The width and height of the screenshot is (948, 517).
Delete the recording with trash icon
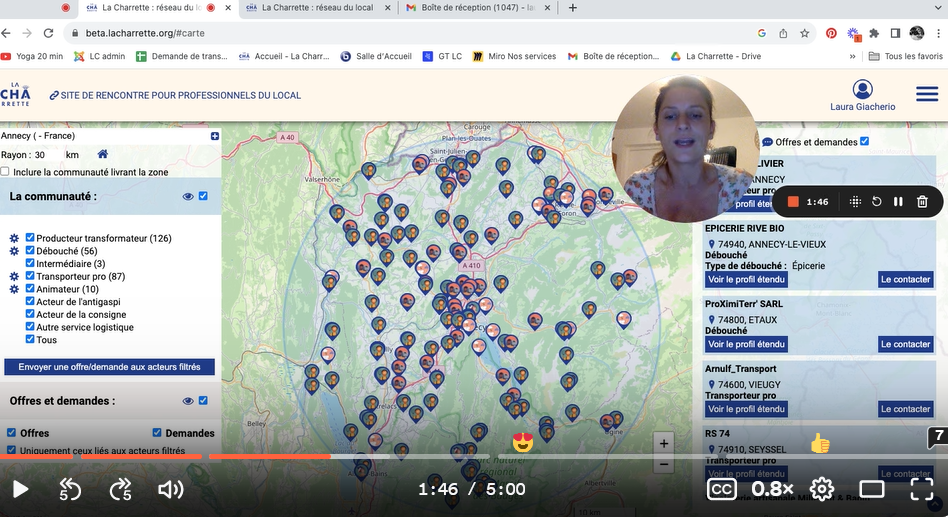[922, 202]
